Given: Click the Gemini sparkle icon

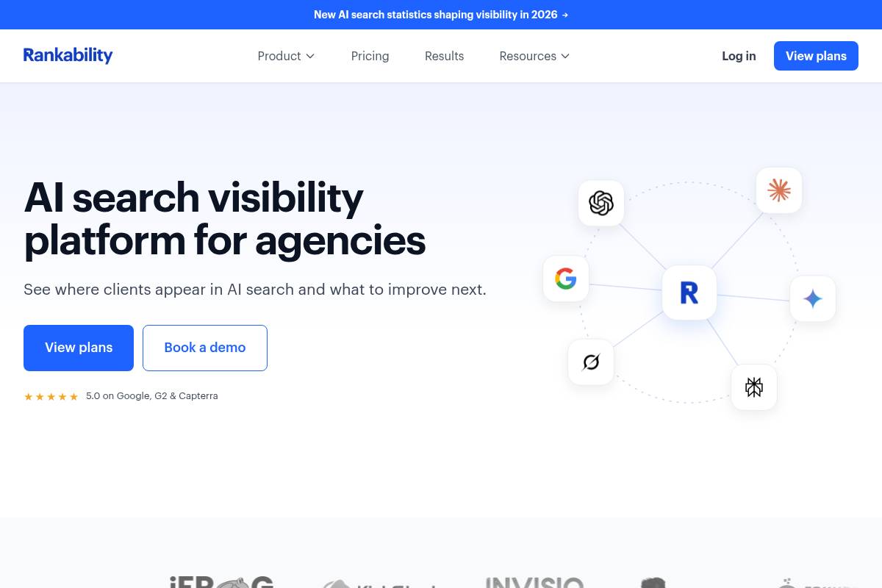Looking at the screenshot, I should pyautogui.click(x=813, y=298).
